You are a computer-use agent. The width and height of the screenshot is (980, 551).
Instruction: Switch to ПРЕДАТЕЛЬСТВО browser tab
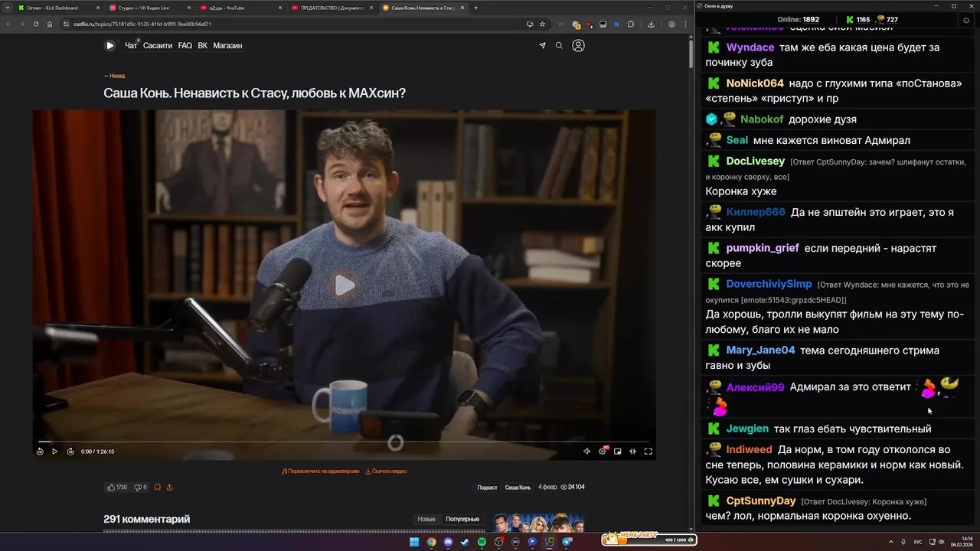(332, 8)
